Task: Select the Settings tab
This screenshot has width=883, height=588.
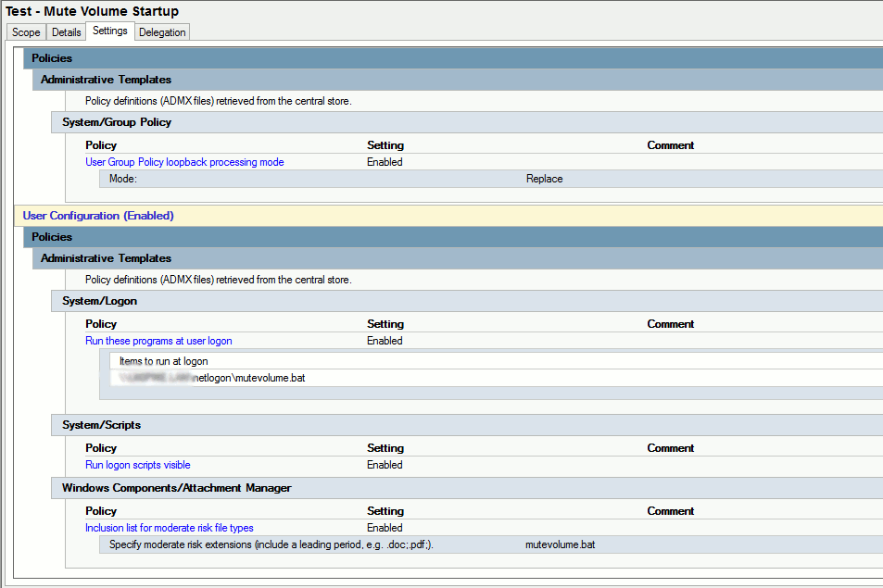Action: tap(109, 31)
